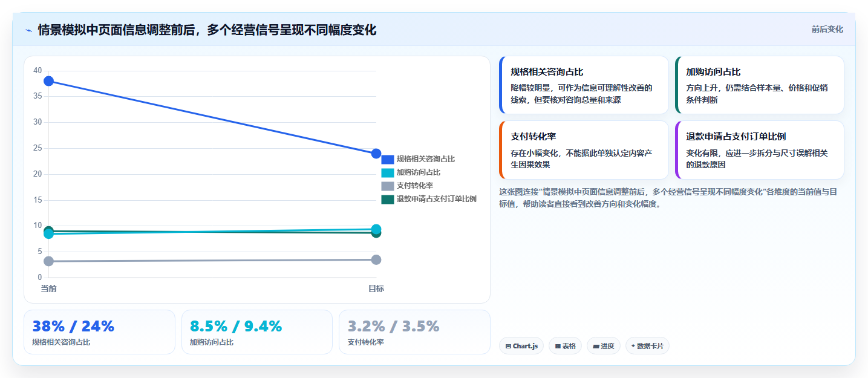Select the 进度 tag

pyautogui.click(x=603, y=346)
